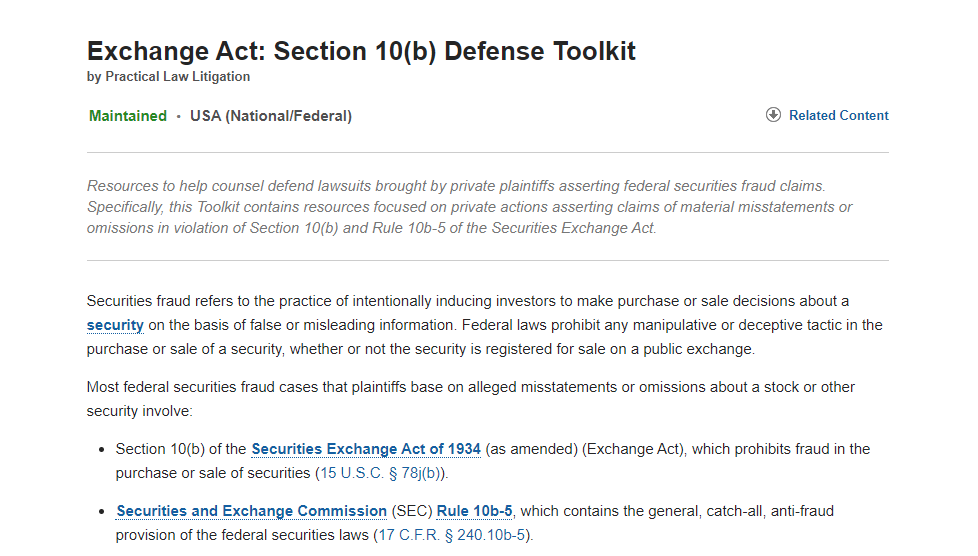Click the '(SEC)' abbreviation text
This screenshot has width=978, height=556.
412,511
